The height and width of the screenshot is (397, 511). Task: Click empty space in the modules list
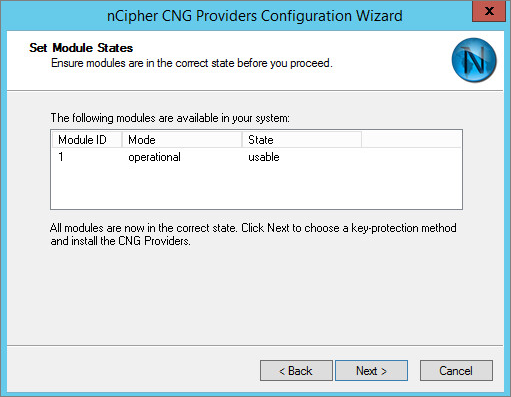pos(256,187)
